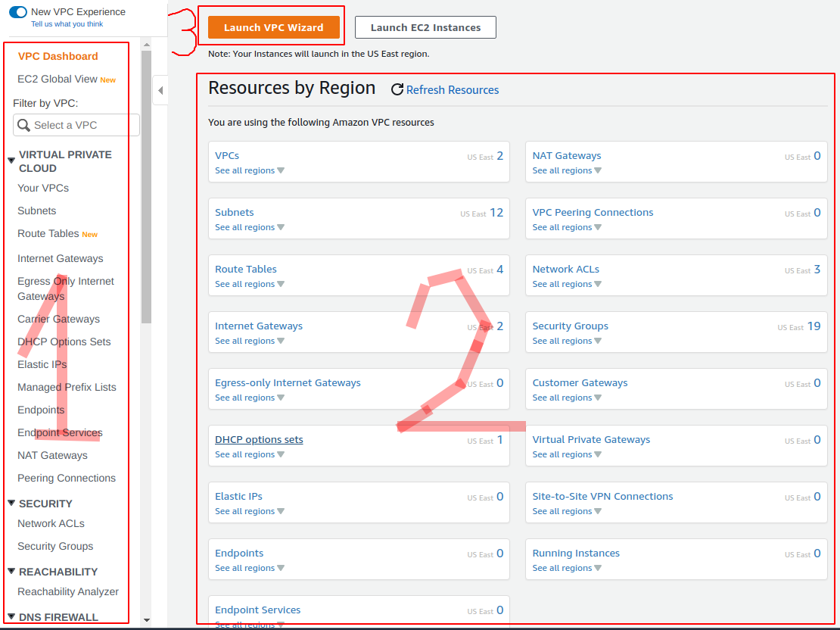This screenshot has width=840, height=630.
Task: Expand See all regions under Running Instances
Action: point(567,569)
